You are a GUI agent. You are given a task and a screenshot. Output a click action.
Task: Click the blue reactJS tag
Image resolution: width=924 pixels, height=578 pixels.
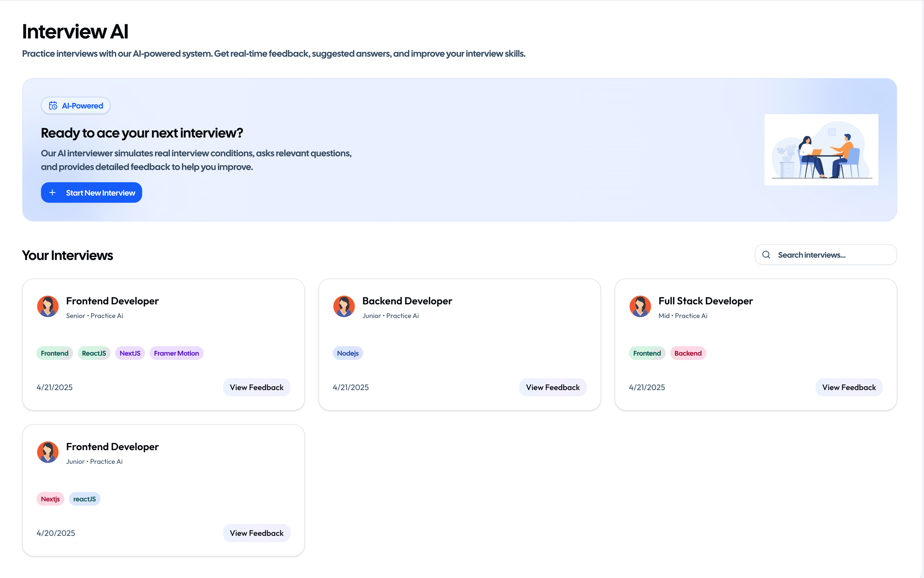(85, 499)
